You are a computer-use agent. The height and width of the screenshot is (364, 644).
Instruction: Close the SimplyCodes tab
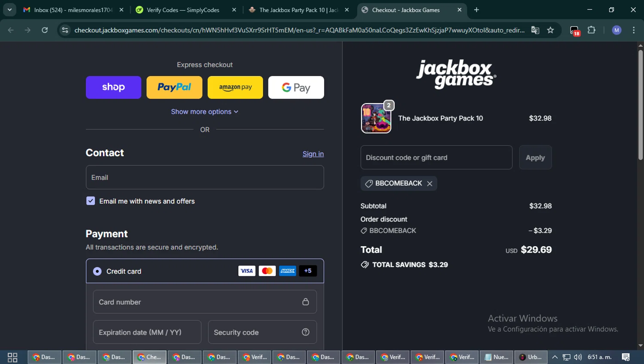click(234, 10)
